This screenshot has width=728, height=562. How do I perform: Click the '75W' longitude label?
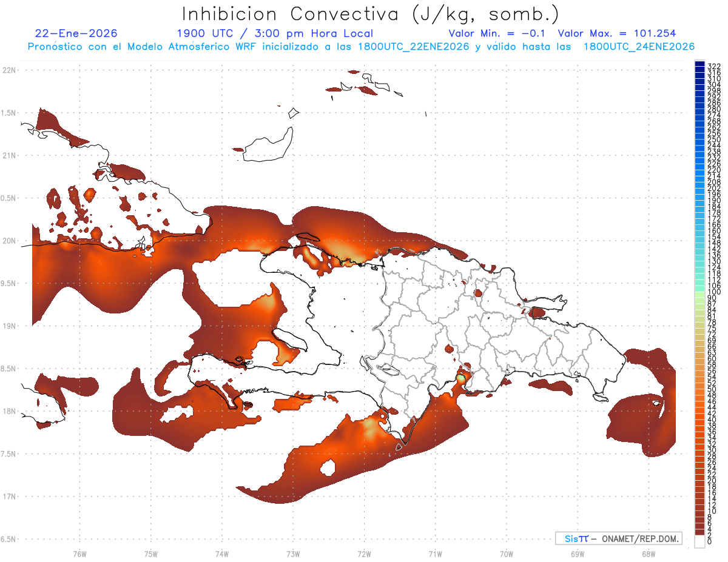pyautogui.click(x=150, y=554)
